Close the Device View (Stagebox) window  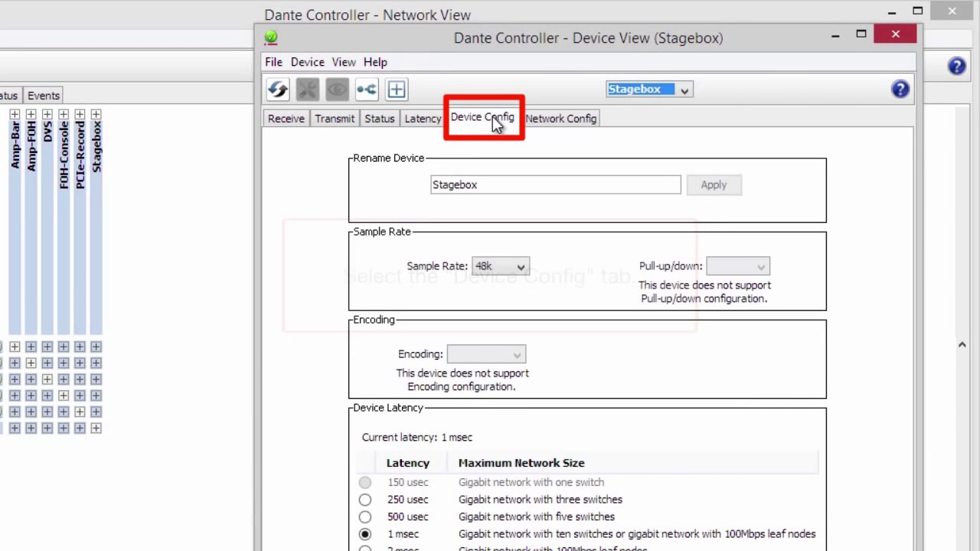895,34
